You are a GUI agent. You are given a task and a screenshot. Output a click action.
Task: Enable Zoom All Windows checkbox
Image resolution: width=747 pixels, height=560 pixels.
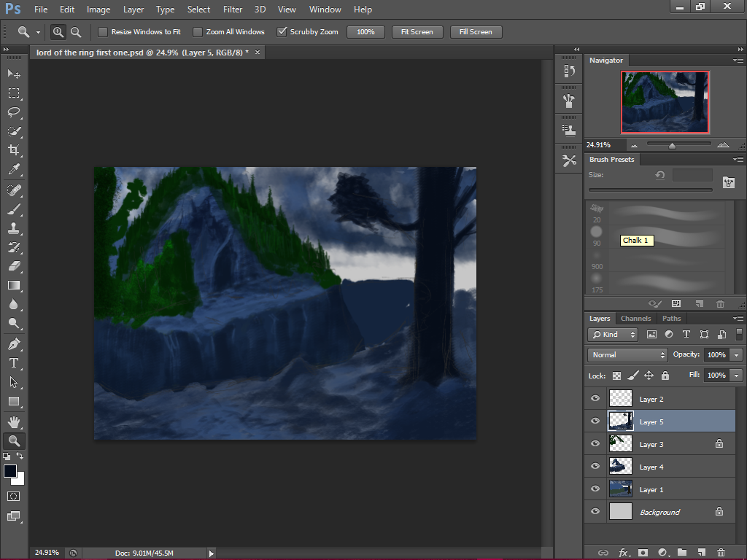[197, 32]
